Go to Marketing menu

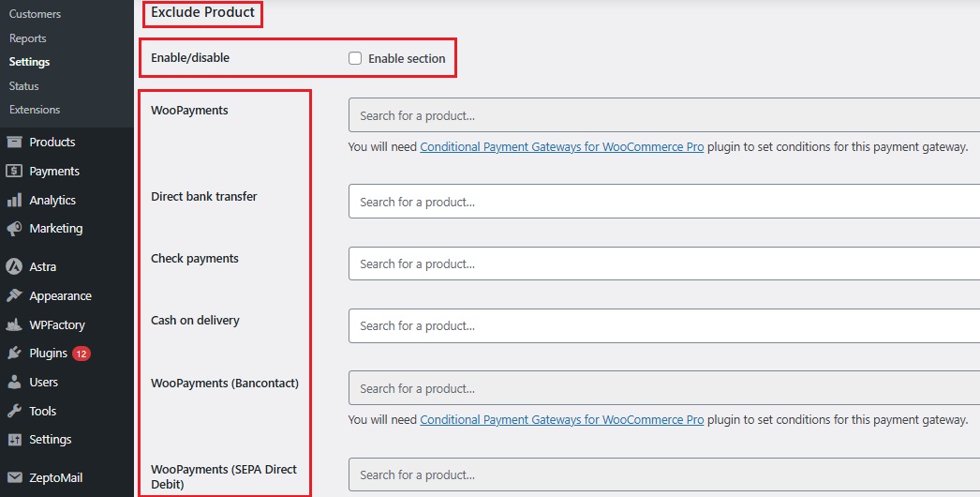click(55, 229)
